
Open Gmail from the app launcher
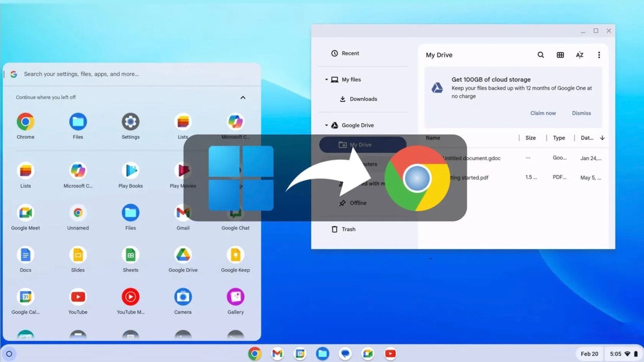click(x=183, y=213)
